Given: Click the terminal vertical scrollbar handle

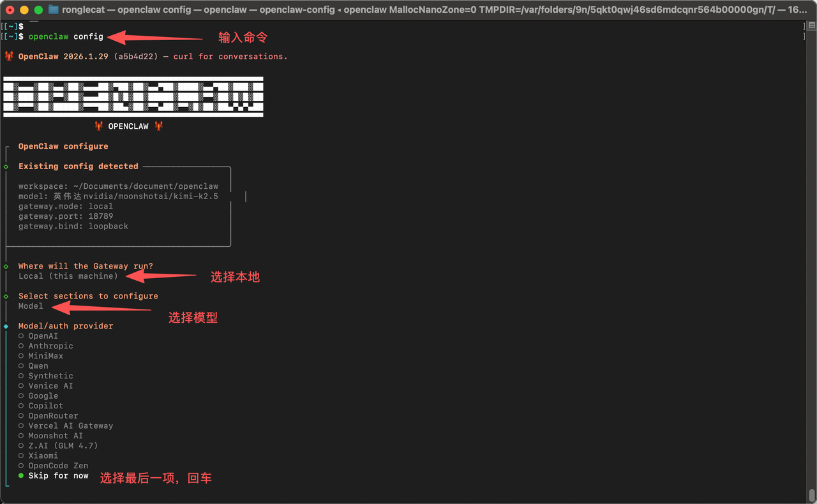Looking at the screenshot, I should tap(811, 495).
